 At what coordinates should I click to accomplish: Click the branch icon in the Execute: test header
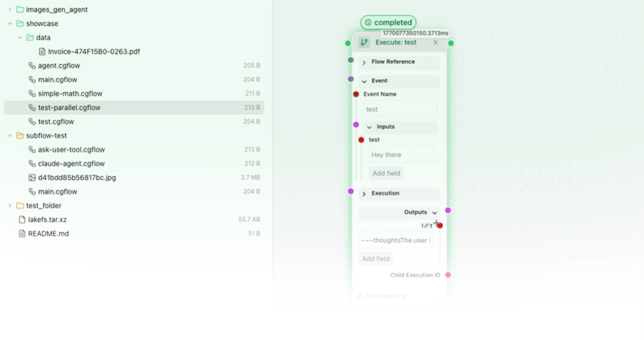point(364,42)
